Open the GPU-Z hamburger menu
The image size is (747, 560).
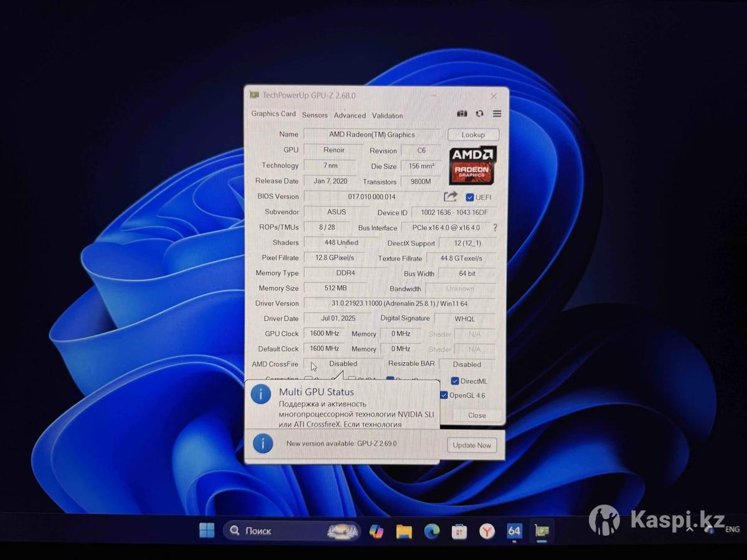coord(497,114)
